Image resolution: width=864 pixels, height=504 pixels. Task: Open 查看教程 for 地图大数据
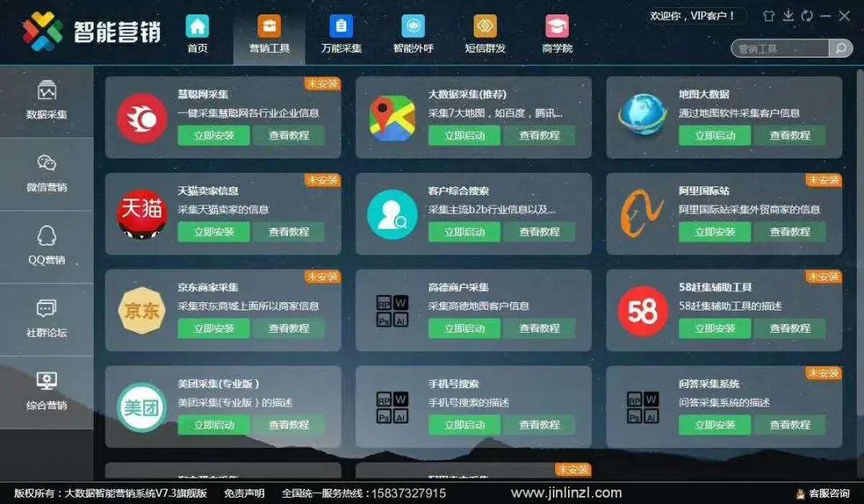(x=790, y=136)
